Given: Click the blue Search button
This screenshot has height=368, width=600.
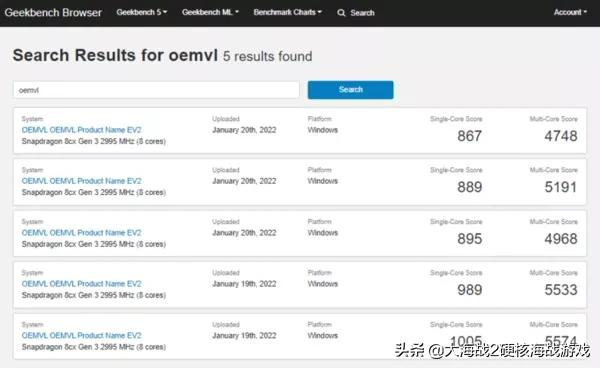Looking at the screenshot, I should (351, 90).
